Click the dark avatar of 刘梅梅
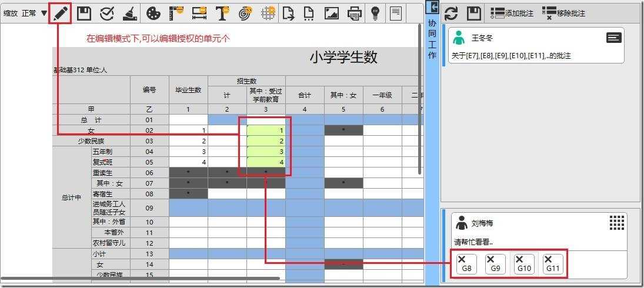This screenshot has width=644, height=288. pyautogui.click(x=462, y=223)
